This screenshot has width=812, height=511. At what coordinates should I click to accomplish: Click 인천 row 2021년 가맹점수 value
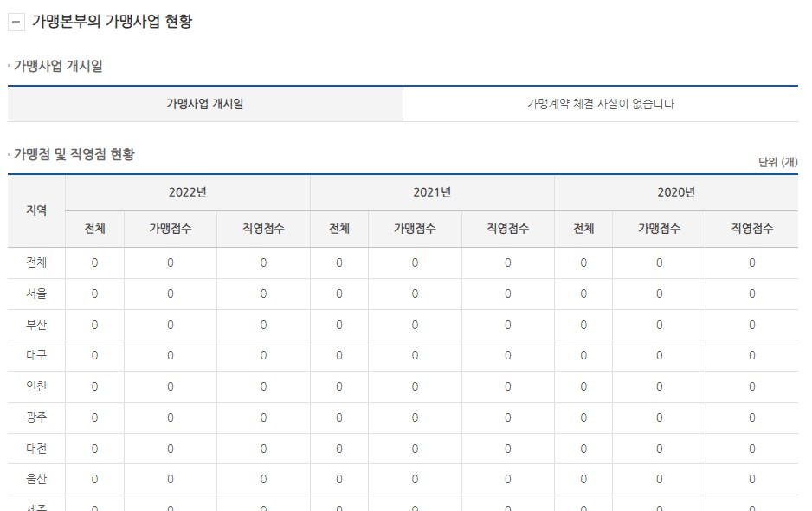click(x=415, y=386)
